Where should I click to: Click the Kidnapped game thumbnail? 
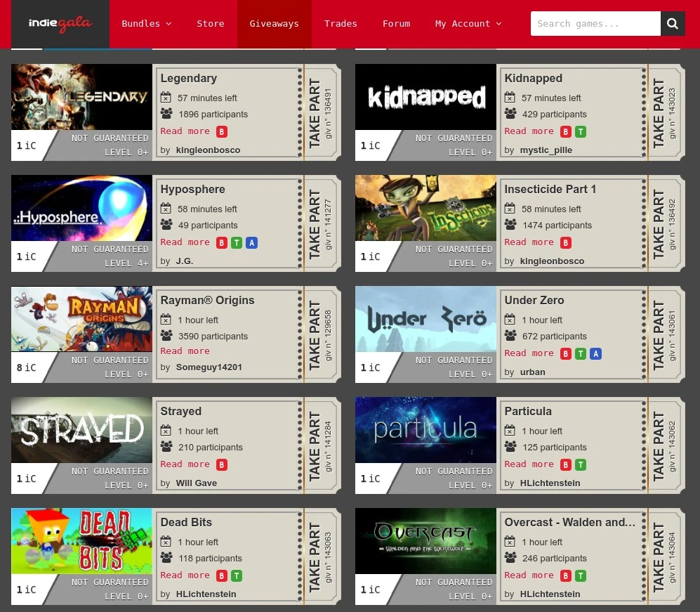(x=426, y=97)
